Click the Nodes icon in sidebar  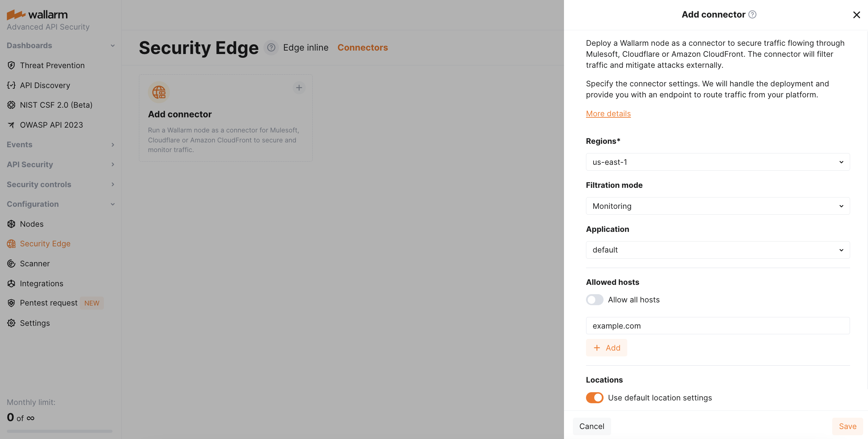click(x=11, y=224)
